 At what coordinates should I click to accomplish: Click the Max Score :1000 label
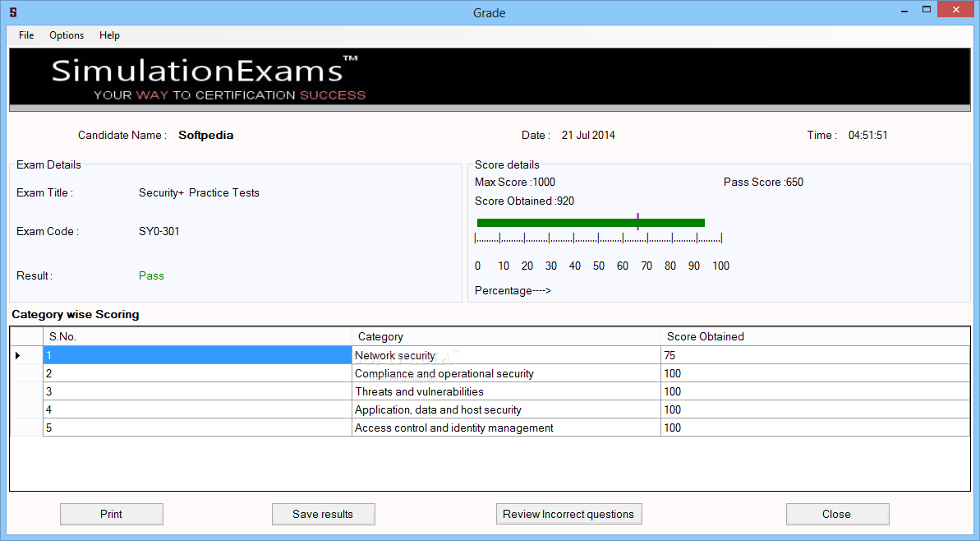(x=515, y=182)
